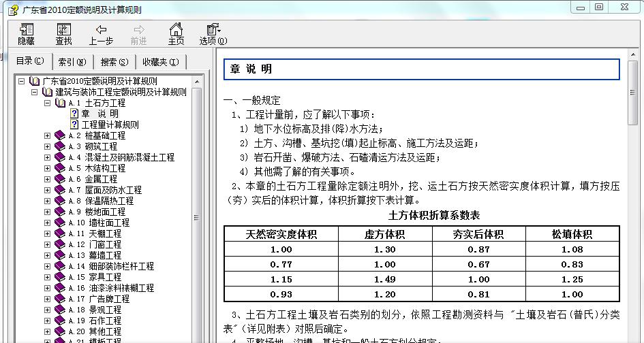Click the content pane scrollbar thumb
This screenshot has height=343, width=644.
tap(633, 93)
